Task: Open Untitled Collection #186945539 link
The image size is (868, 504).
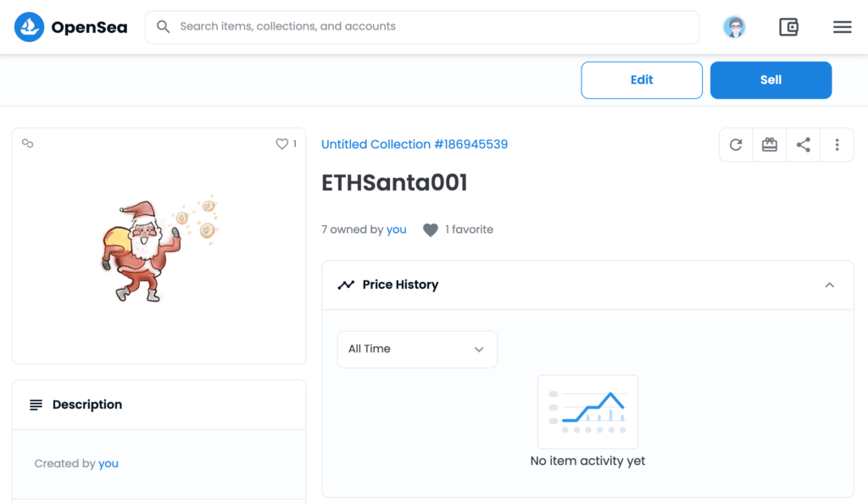Action: pos(415,145)
